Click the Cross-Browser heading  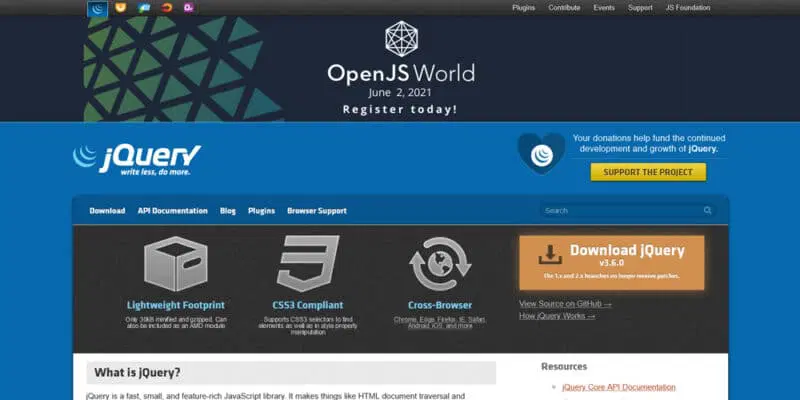pyautogui.click(x=440, y=305)
